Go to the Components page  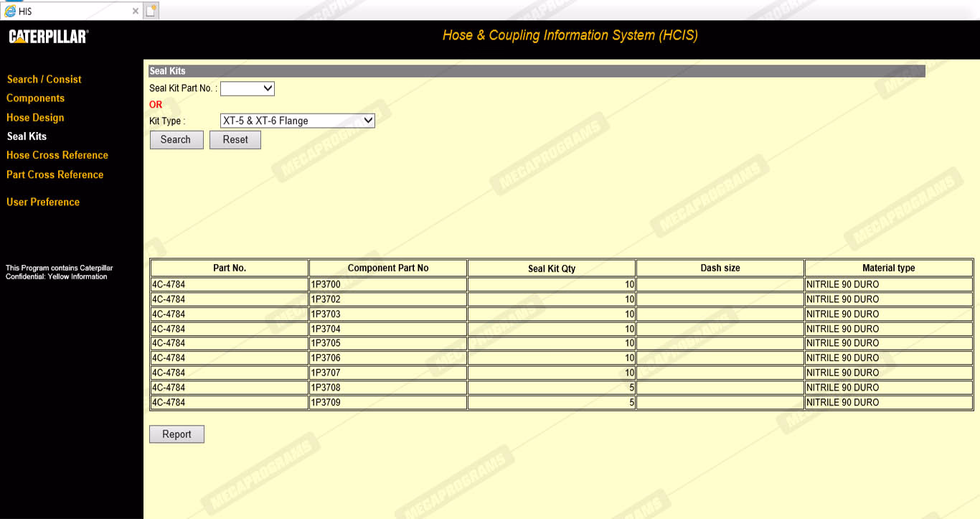(x=35, y=98)
